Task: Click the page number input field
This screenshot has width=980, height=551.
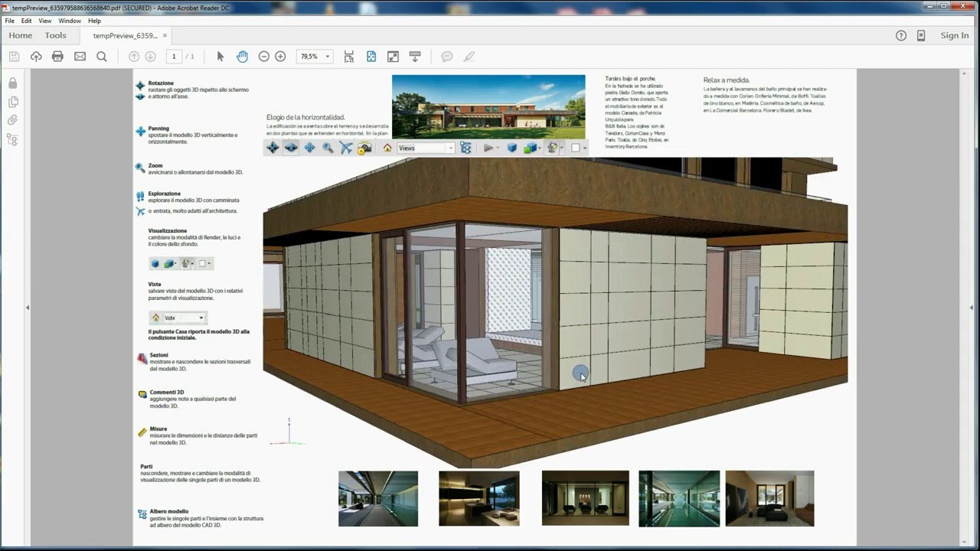Action: click(175, 57)
